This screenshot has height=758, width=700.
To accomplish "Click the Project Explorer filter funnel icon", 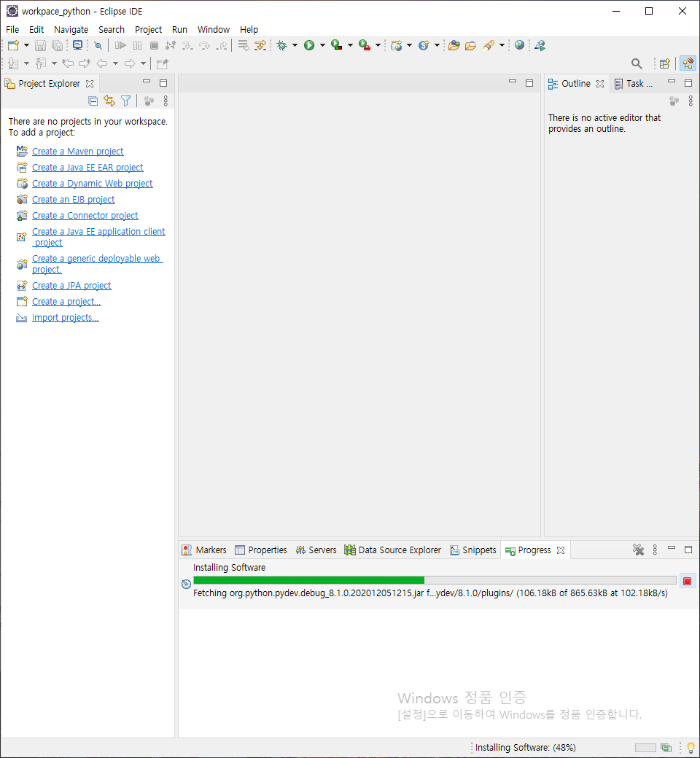I will coord(125,101).
